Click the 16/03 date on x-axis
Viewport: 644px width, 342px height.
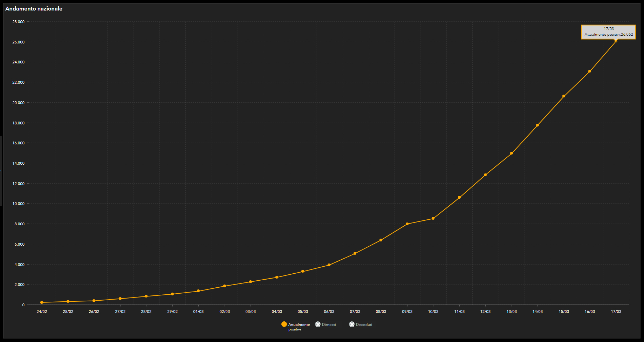pyautogui.click(x=590, y=312)
